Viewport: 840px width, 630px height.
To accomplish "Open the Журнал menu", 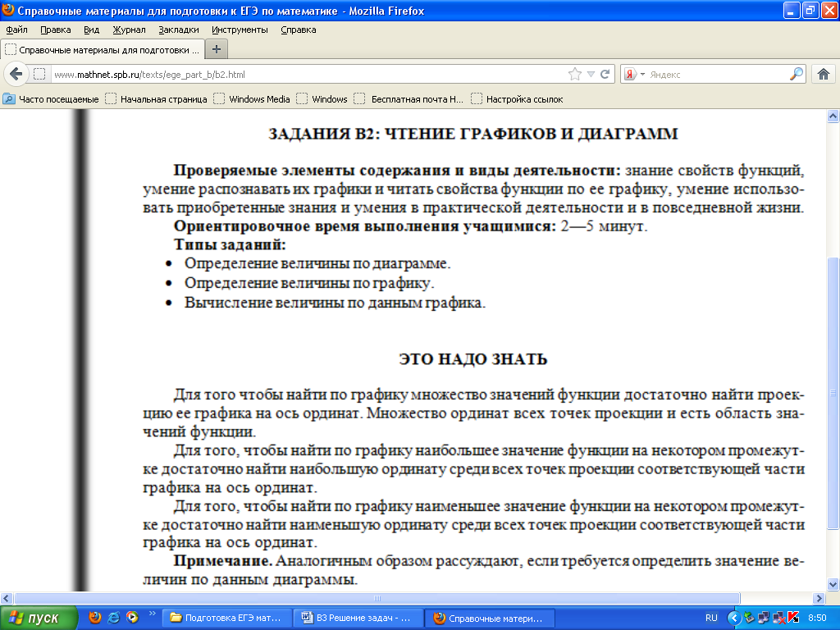I will [129, 30].
